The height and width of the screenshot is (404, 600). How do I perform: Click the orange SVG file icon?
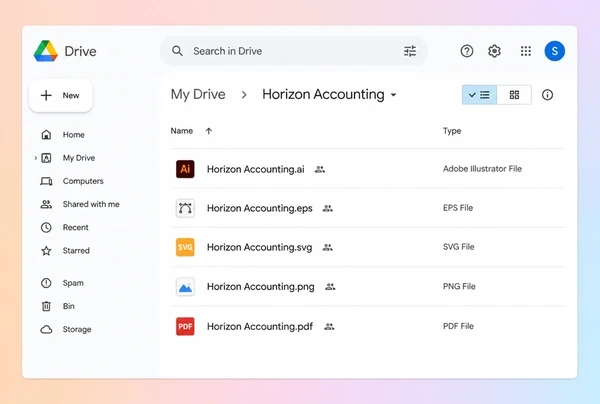click(185, 247)
